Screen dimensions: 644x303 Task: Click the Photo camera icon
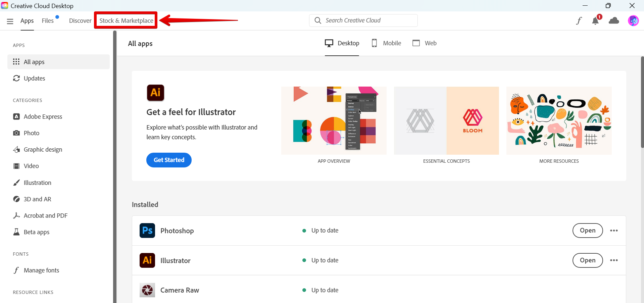(x=16, y=133)
